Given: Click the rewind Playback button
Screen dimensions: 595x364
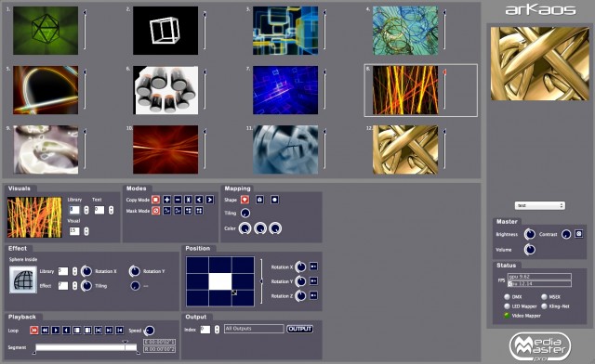Looking at the screenshot, I should click(x=45, y=331).
